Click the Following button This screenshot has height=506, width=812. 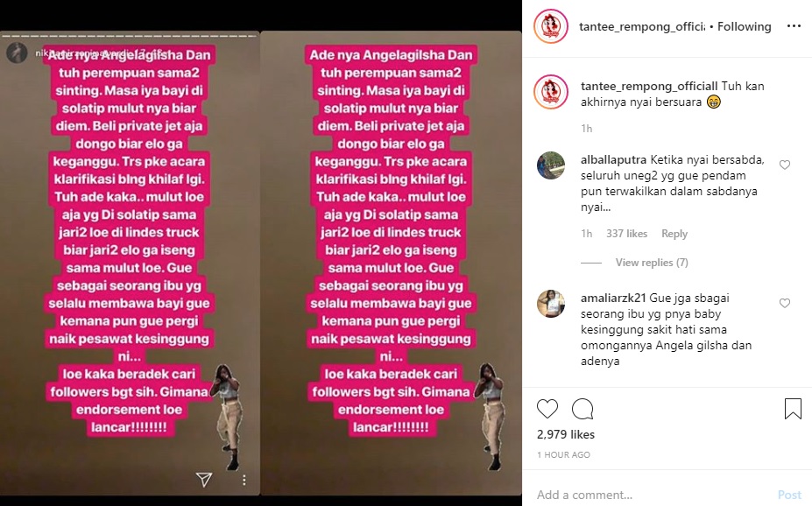point(745,26)
